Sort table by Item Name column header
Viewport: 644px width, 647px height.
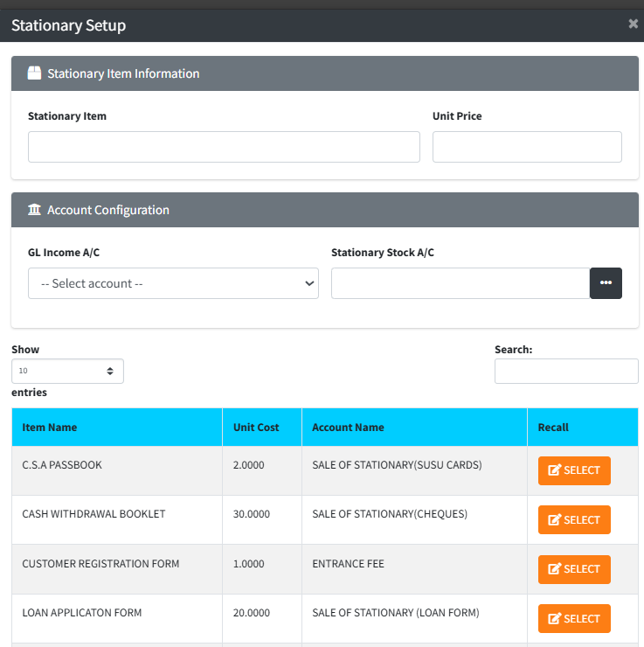tap(50, 428)
